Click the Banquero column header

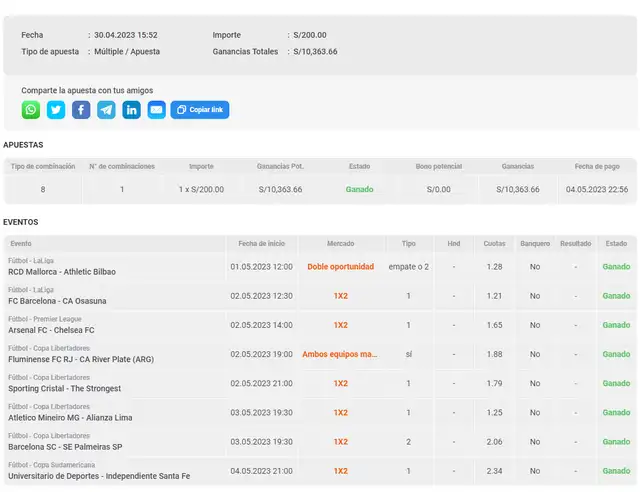click(x=535, y=244)
